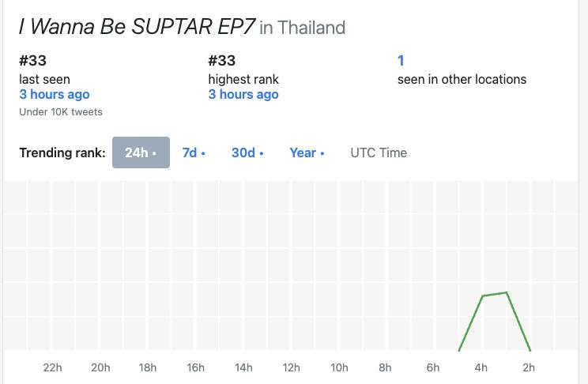Image resolution: width=588 pixels, height=384 pixels.
Task: Switch to the 7d trending rank view
Action: pos(194,152)
